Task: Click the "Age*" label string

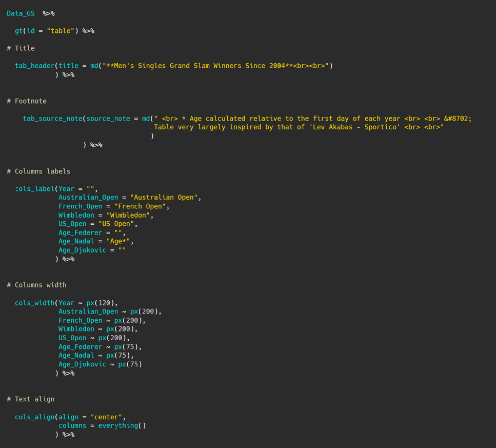Action: click(x=118, y=241)
